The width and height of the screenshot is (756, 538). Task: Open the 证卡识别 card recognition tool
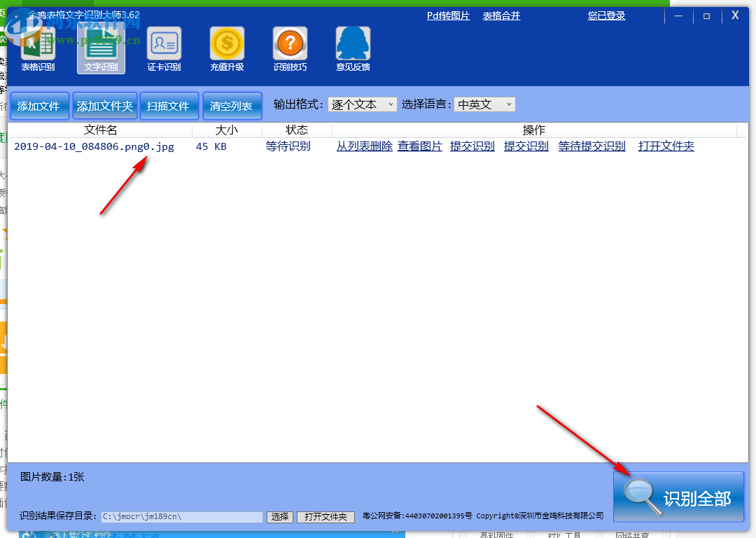click(164, 49)
